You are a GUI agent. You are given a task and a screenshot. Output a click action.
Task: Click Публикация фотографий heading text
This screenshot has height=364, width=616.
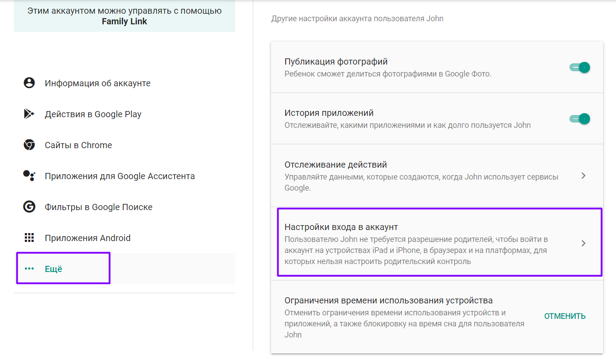pyautogui.click(x=336, y=61)
